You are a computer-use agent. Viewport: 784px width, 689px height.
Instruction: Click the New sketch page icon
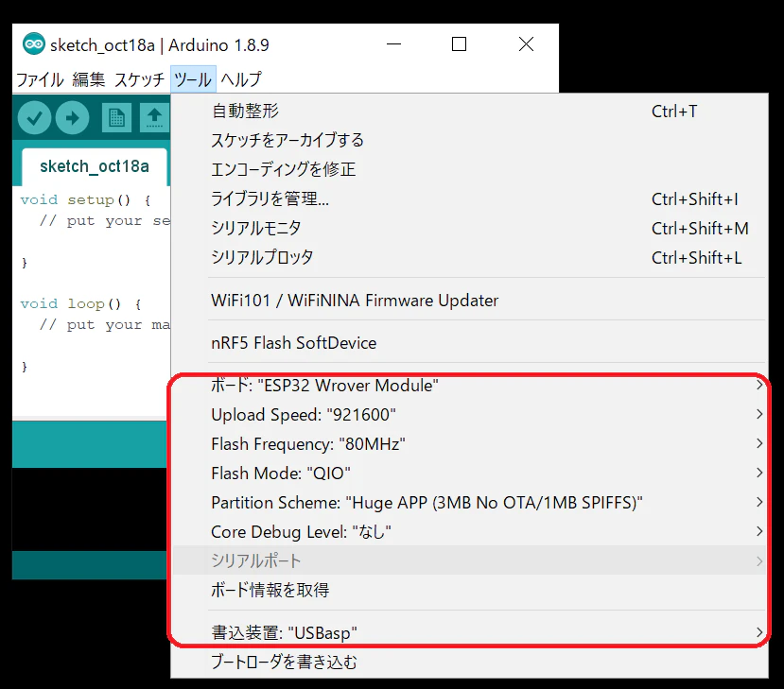point(116,118)
